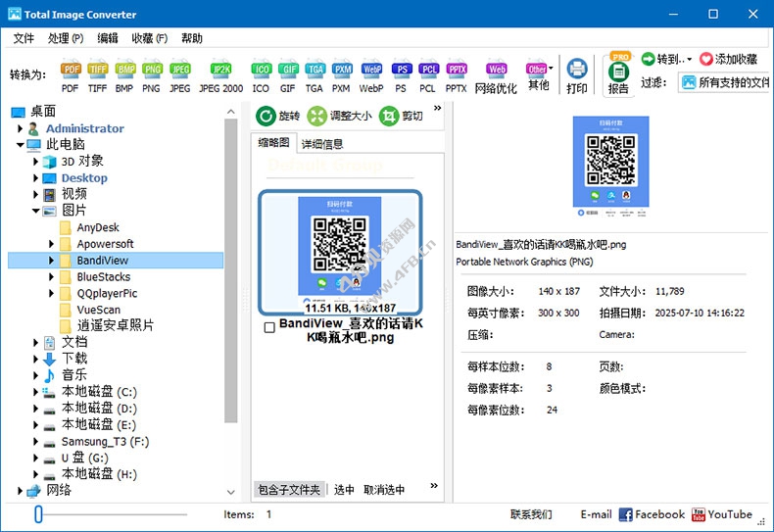Select the Network (网络) node

tap(59, 490)
